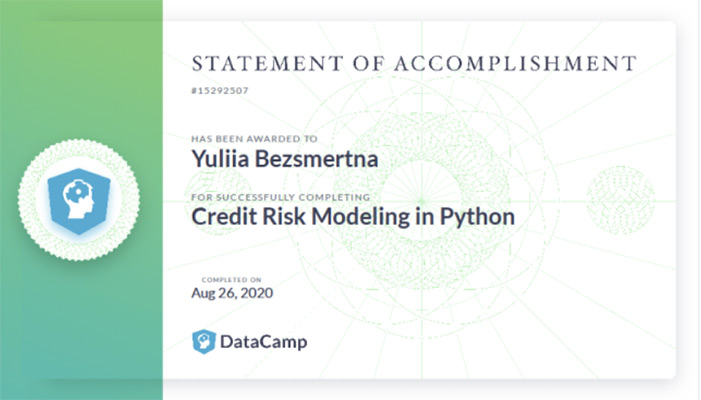701x400 pixels.
Task: Click the central circular guilloche pattern
Action: [422, 201]
